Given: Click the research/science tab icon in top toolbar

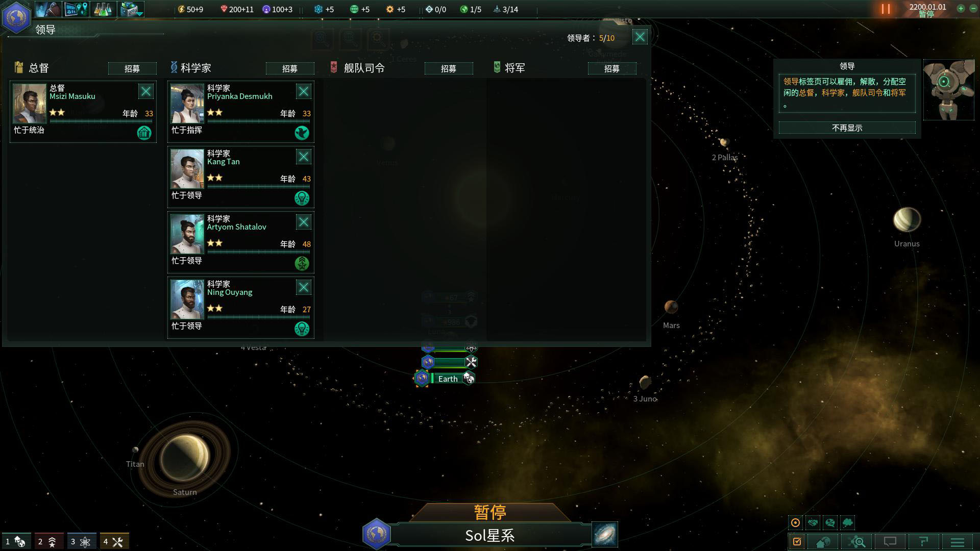Looking at the screenshot, I should click(104, 9).
